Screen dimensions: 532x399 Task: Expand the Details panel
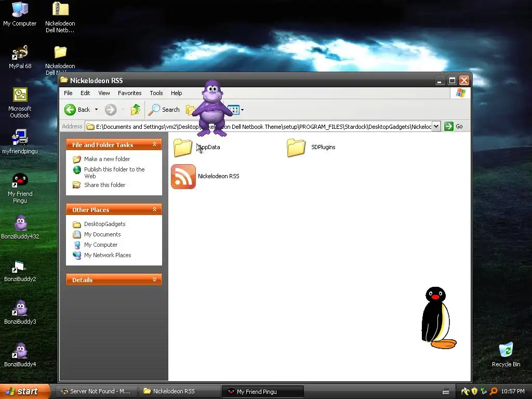coord(154,280)
